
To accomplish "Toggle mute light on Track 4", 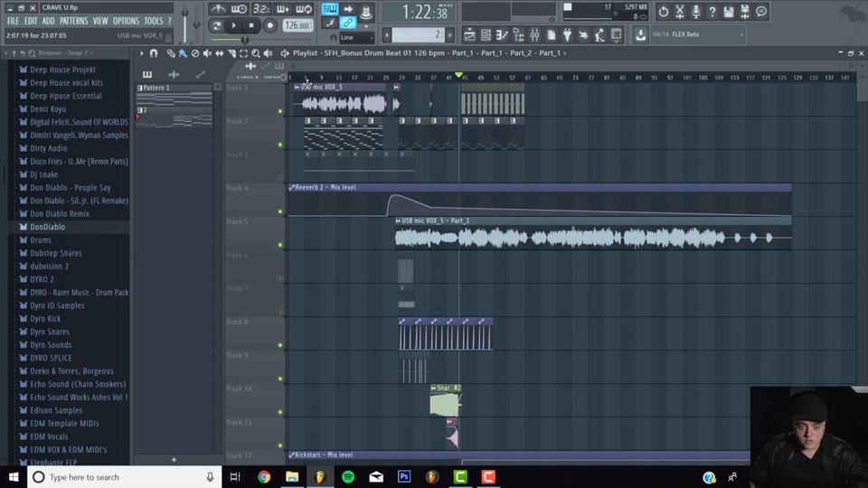I will coord(280,211).
